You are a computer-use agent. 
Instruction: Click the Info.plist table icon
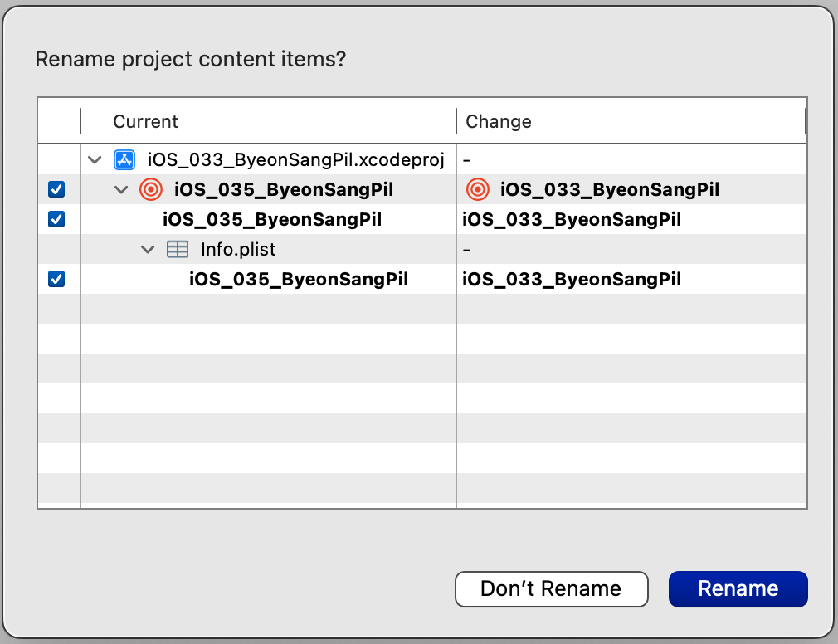pyautogui.click(x=178, y=250)
